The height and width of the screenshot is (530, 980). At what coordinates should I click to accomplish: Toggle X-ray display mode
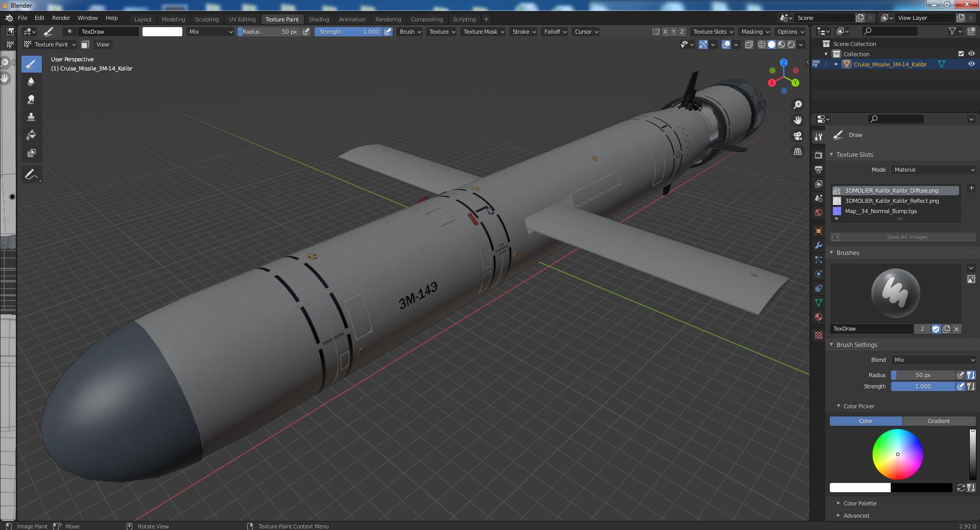(x=749, y=44)
